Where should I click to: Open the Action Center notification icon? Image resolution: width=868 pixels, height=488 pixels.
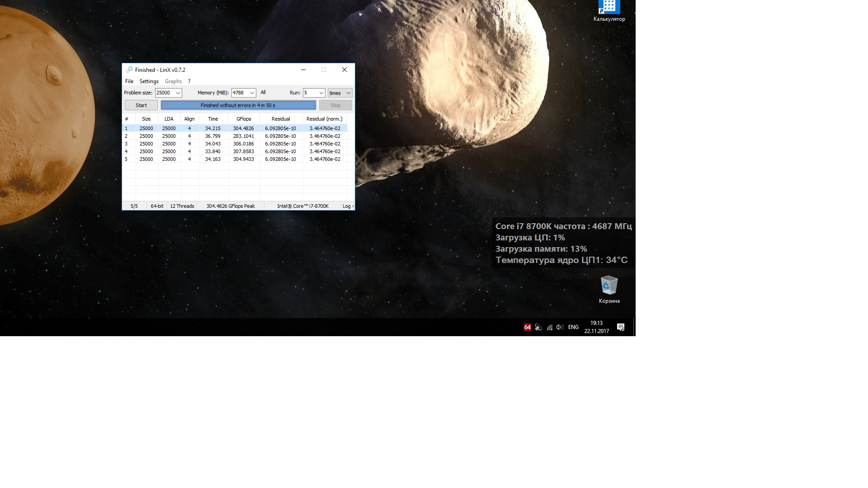click(621, 327)
